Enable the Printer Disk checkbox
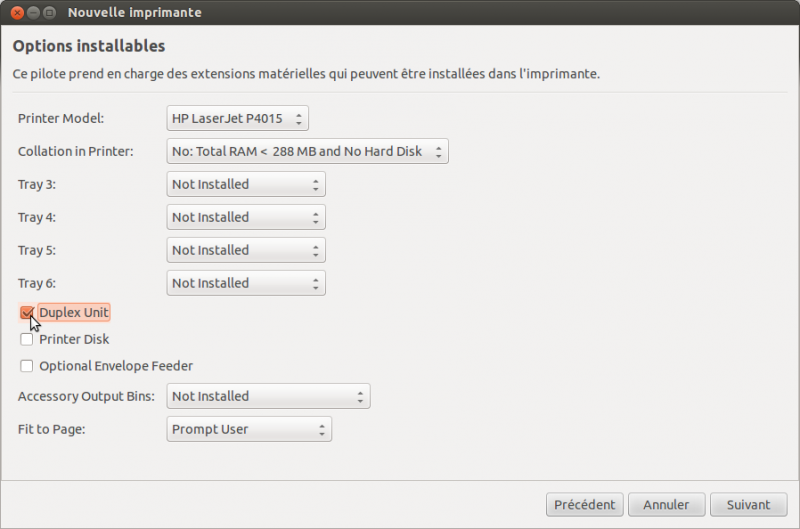This screenshot has width=800, height=529. 27,339
